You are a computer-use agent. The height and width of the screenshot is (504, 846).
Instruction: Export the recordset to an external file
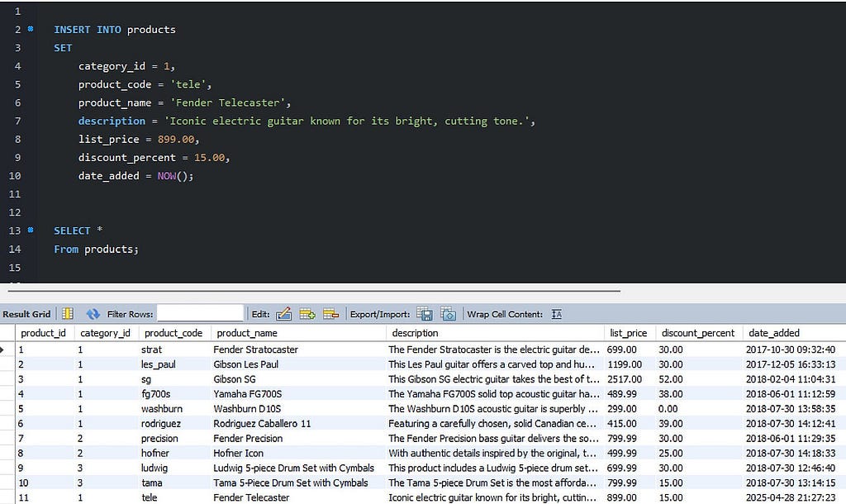point(425,314)
